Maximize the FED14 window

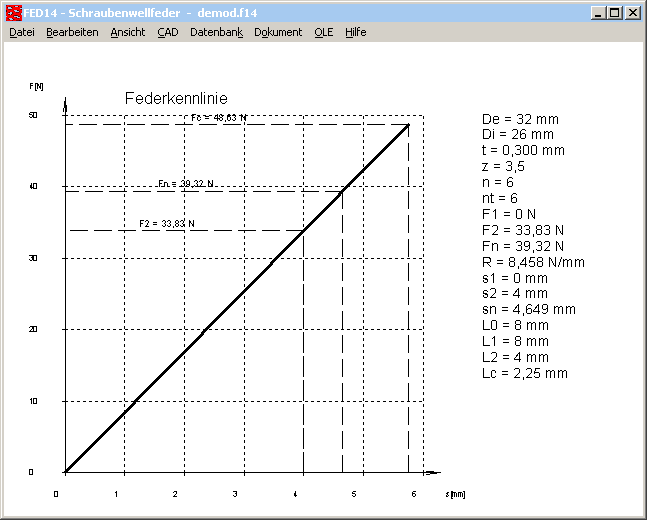[614, 13]
